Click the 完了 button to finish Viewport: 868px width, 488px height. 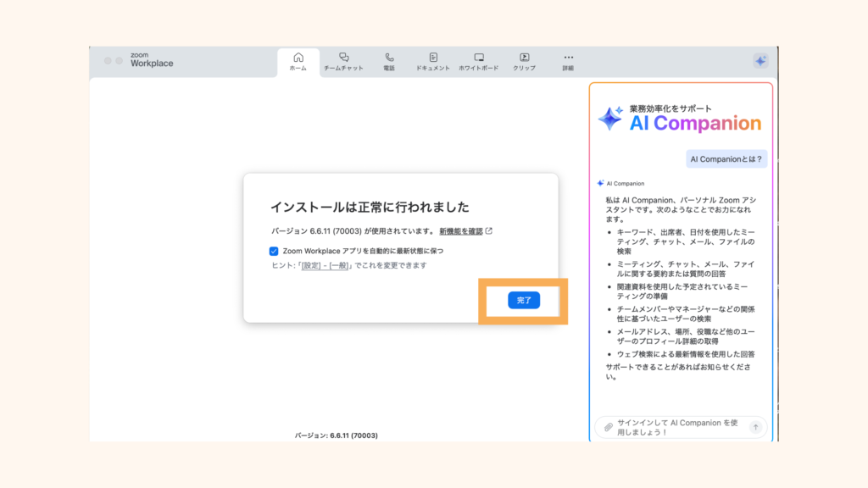(x=523, y=300)
